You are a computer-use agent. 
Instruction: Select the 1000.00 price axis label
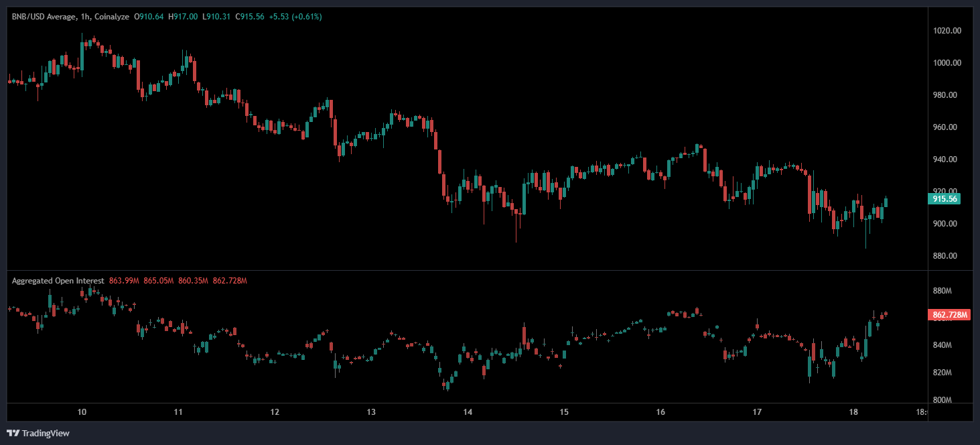pyautogui.click(x=947, y=63)
